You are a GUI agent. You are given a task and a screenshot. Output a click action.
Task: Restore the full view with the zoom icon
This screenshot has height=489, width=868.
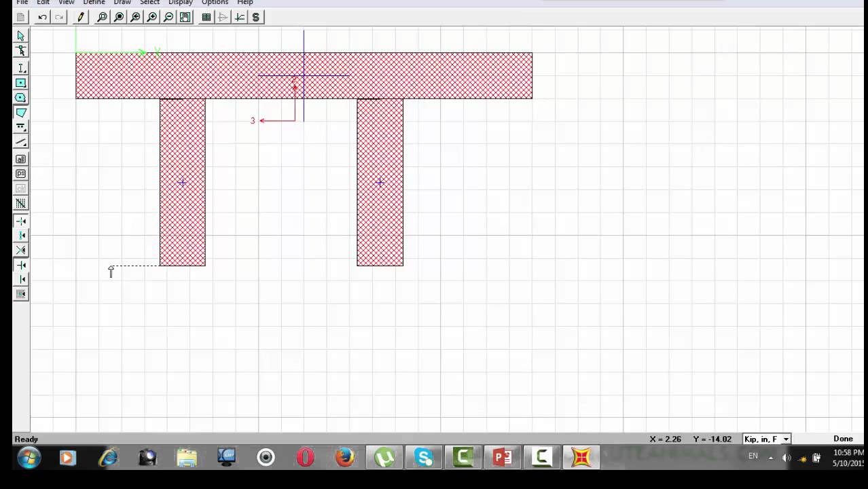[119, 17]
